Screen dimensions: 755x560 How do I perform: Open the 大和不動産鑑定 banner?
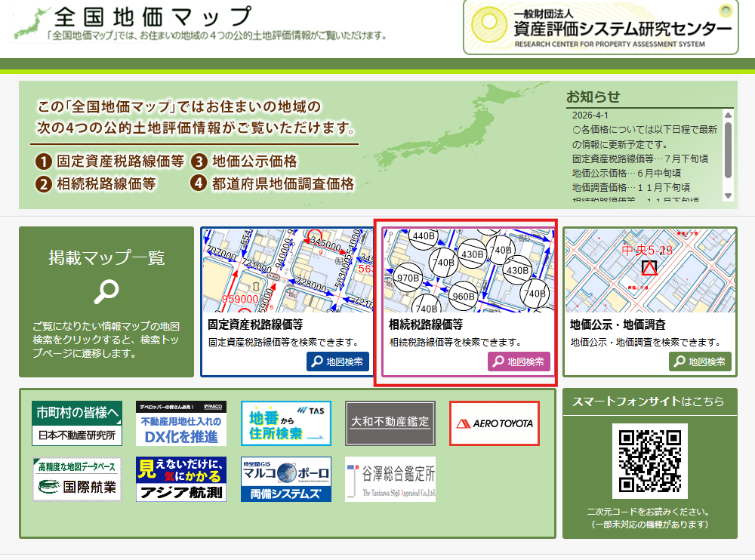tap(390, 423)
